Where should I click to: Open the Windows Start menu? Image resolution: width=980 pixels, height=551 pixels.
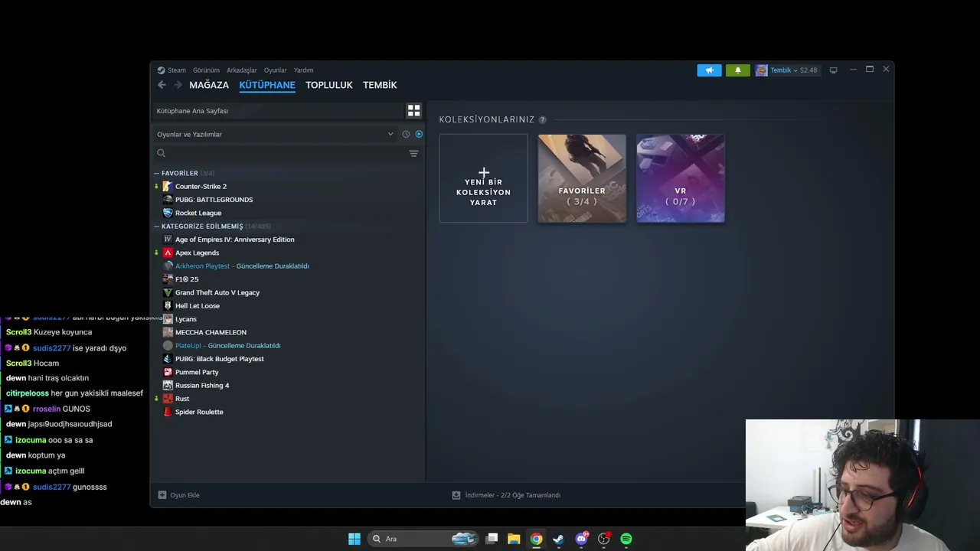point(354,539)
